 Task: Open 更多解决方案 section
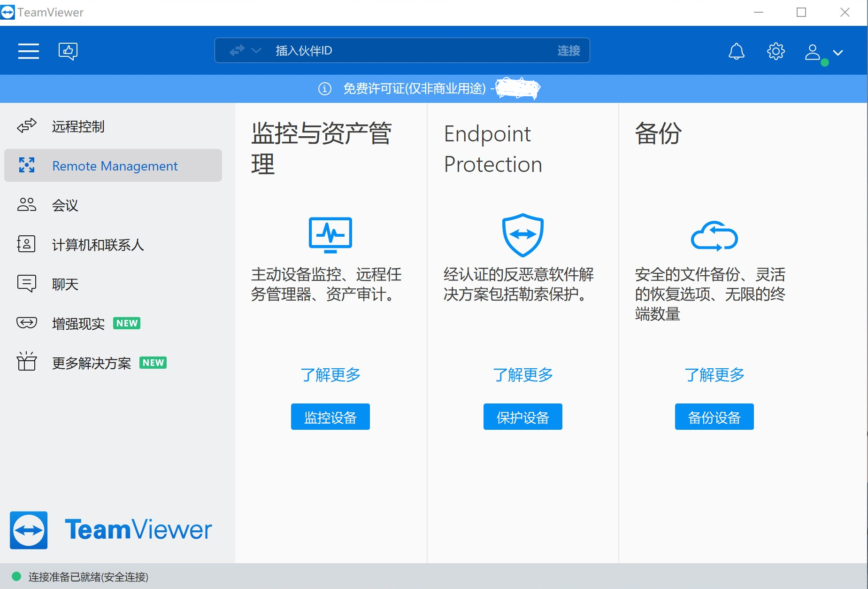pos(113,363)
